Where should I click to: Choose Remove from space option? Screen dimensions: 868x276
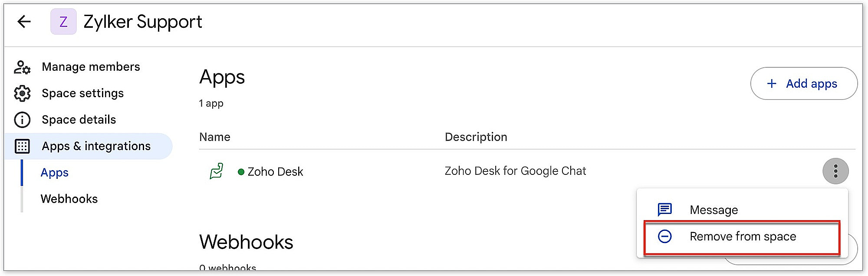pos(743,237)
